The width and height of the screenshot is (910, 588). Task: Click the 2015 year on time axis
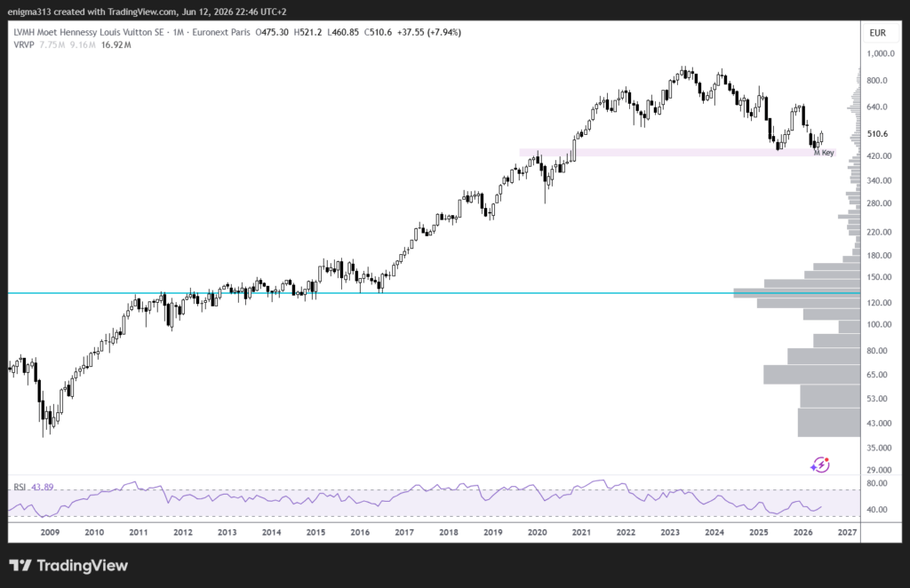tap(315, 532)
